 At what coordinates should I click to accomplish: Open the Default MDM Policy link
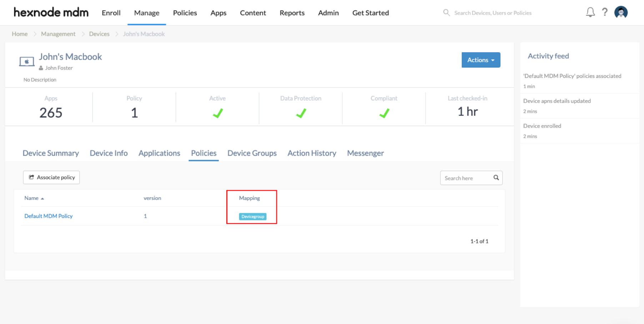click(x=49, y=216)
